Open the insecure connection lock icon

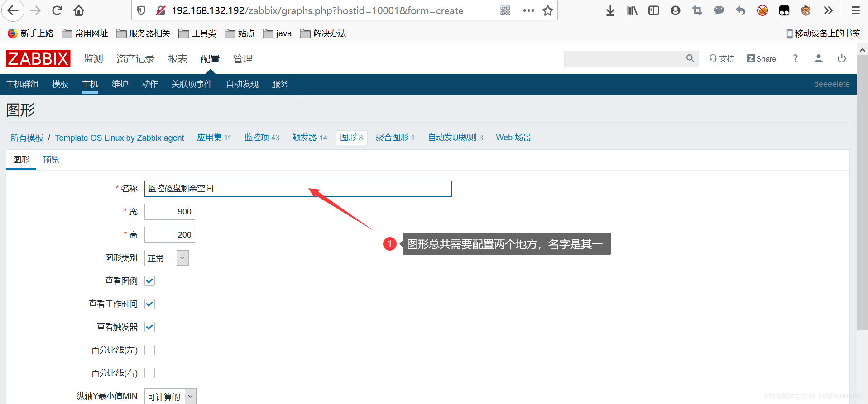point(160,10)
